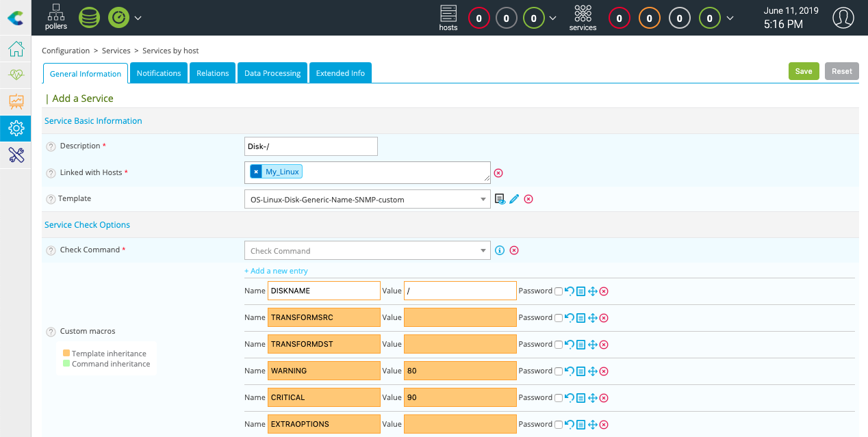Click the Home icon in left sidebar
868x437 pixels.
(x=16, y=49)
